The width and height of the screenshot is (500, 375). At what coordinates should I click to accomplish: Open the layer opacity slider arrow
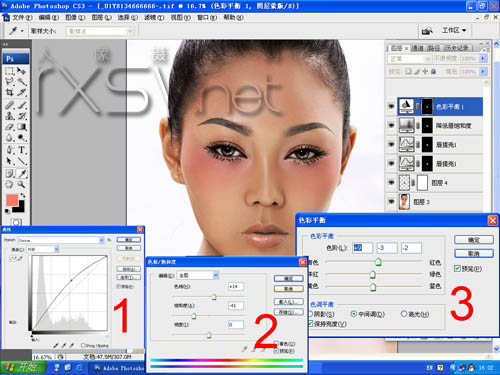(x=483, y=59)
